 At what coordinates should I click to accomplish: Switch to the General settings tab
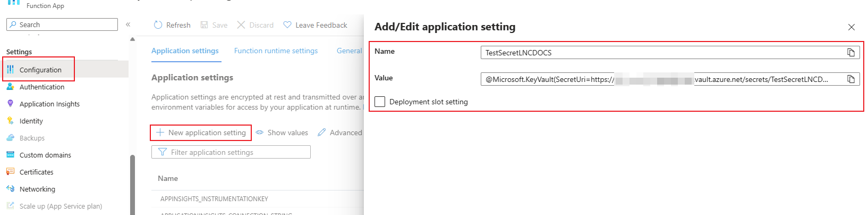[x=350, y=51]
